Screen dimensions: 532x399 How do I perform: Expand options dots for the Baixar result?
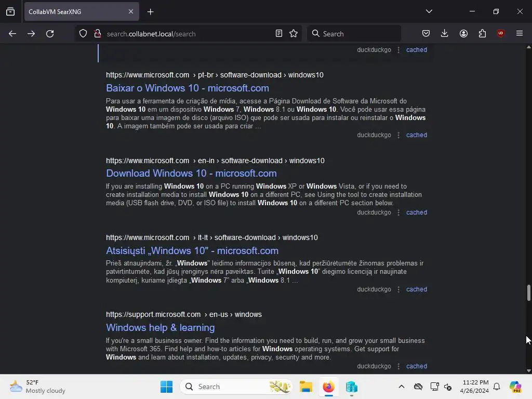[398, 135]
